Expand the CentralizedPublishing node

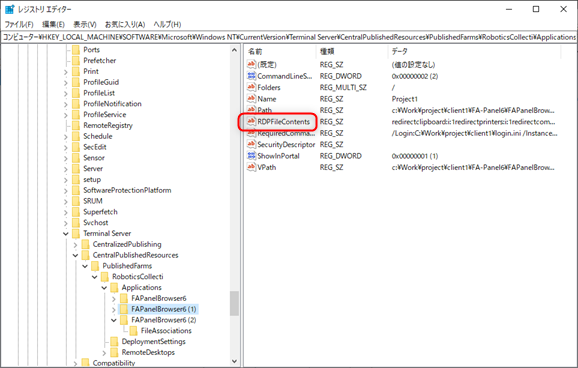(x=75, y=244)
